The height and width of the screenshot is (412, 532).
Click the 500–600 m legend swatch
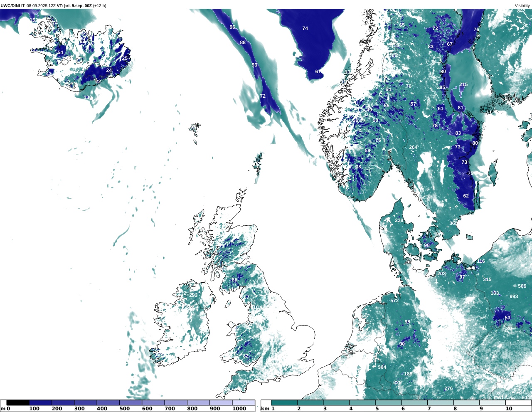131,402
